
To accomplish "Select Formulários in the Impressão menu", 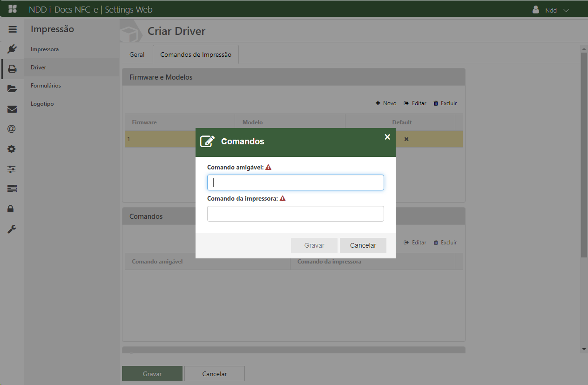I will (x=46, y=86).
